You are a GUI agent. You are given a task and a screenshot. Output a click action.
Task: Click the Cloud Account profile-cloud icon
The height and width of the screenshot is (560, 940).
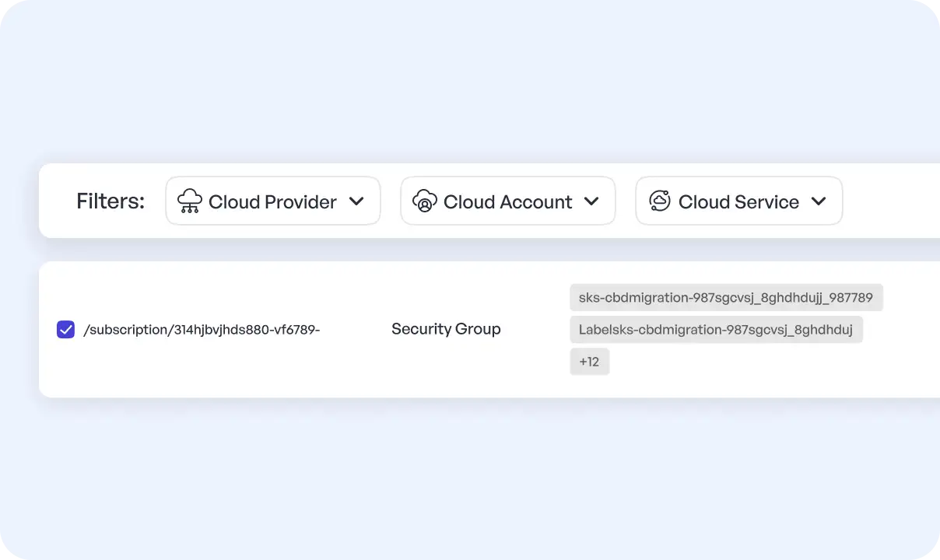point(425,201)
